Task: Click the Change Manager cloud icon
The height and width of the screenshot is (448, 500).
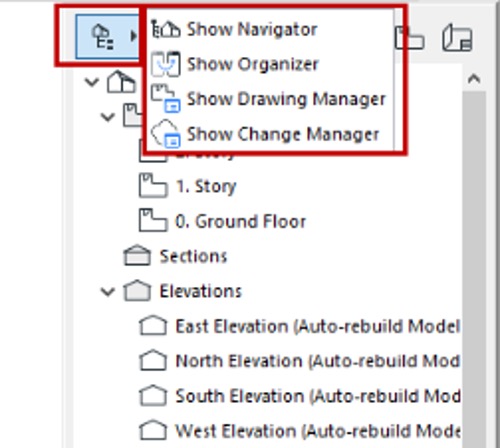Action: tap(166, 134)
